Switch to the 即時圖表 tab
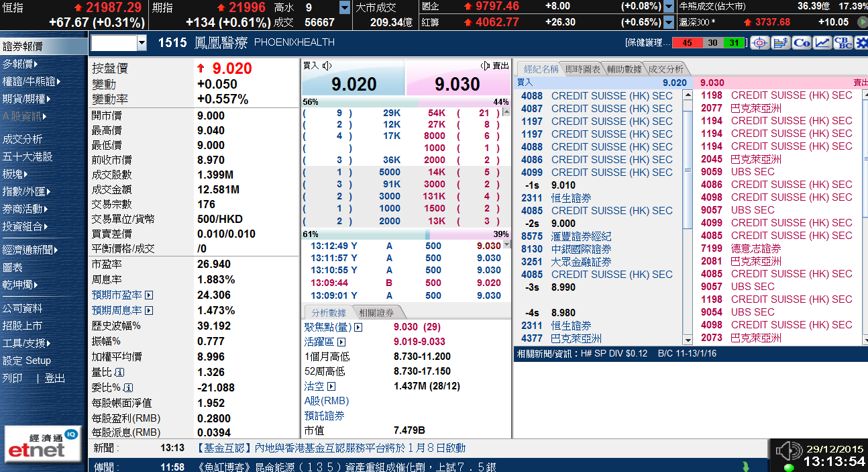Viewport: 868px width, 472px height. (x=582, y=69)
